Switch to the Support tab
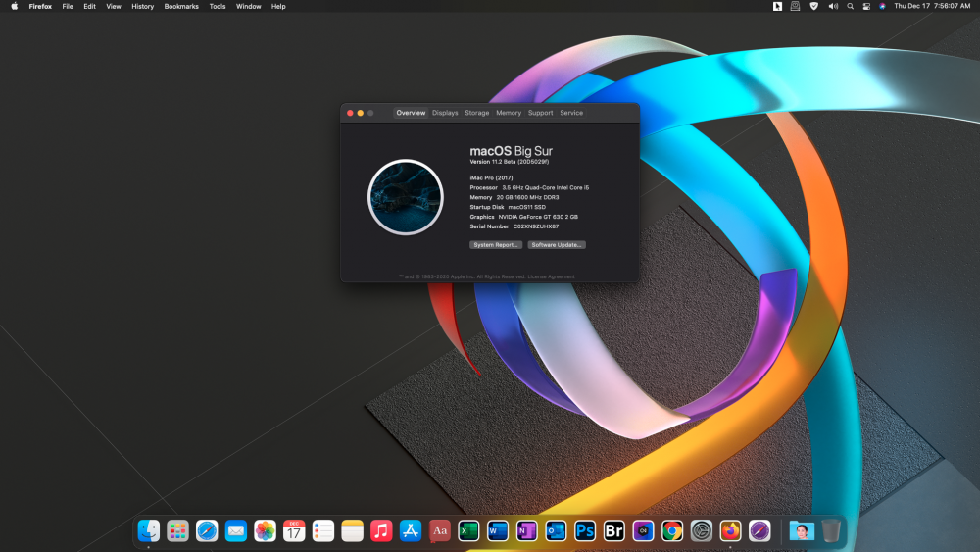The width and height of the screenshot is (980, 552). click(541, 113)
